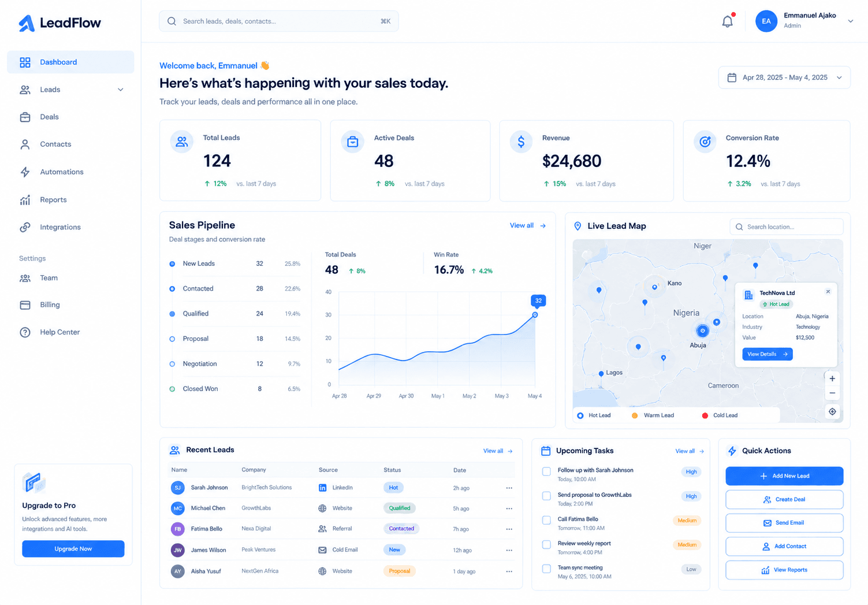Image resolution: width=868 pixels, height=605 pixels.
Task: Click the Integrations link icon in sidebar
Action: pyautogui.click(x=25, y=227)
